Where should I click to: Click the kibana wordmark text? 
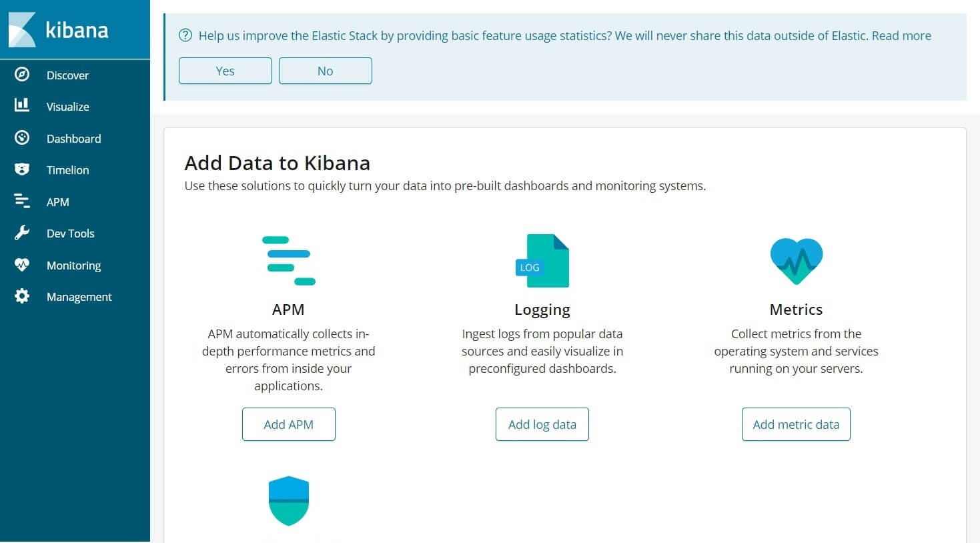(x=77, y=30)
